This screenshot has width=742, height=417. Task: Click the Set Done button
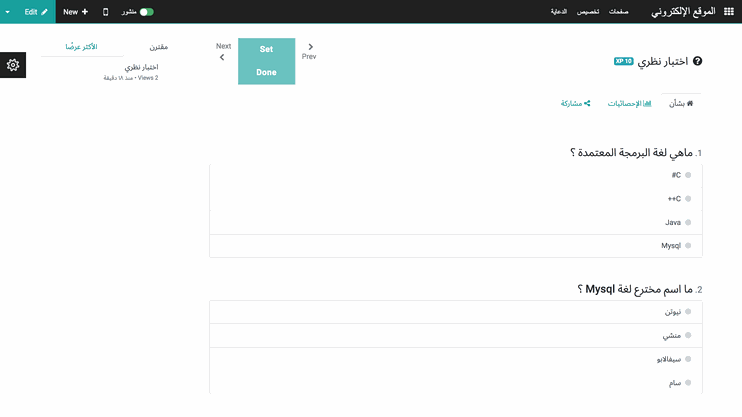(x=266, y=61)
